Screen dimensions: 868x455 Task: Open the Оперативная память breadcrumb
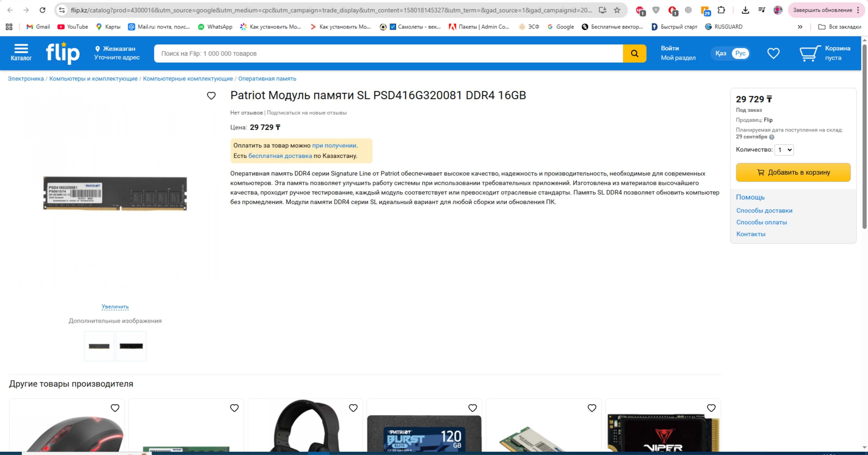click(267, 78)
